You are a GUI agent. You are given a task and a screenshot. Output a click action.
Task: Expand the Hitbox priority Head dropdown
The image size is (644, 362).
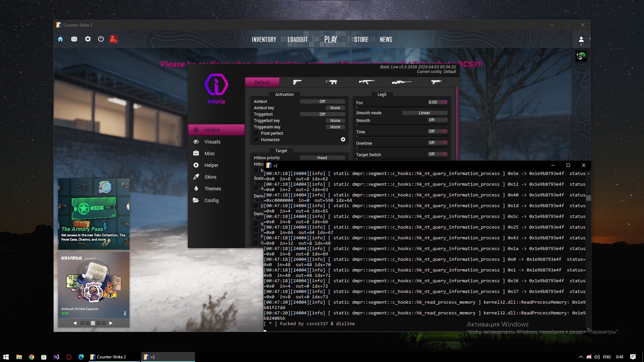tap(322, 158)
